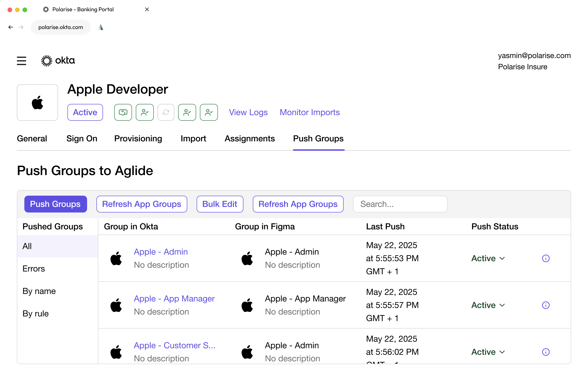Click the Search... input field
The height and width of the screenshot is (381, 588).
(400, 204)
